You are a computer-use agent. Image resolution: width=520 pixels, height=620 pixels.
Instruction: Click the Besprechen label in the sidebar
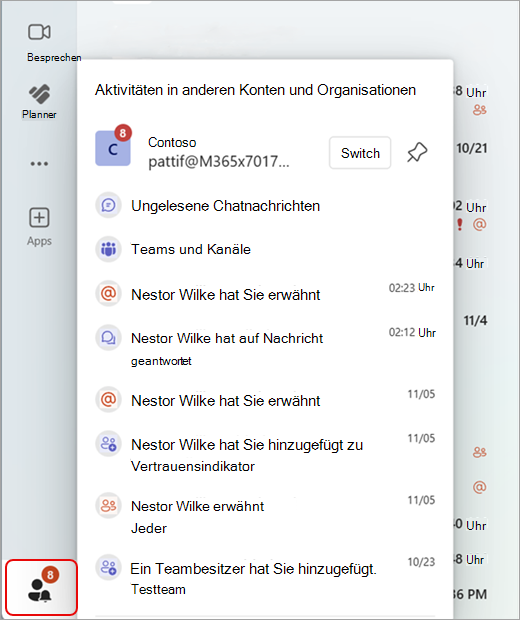[54, 57]
